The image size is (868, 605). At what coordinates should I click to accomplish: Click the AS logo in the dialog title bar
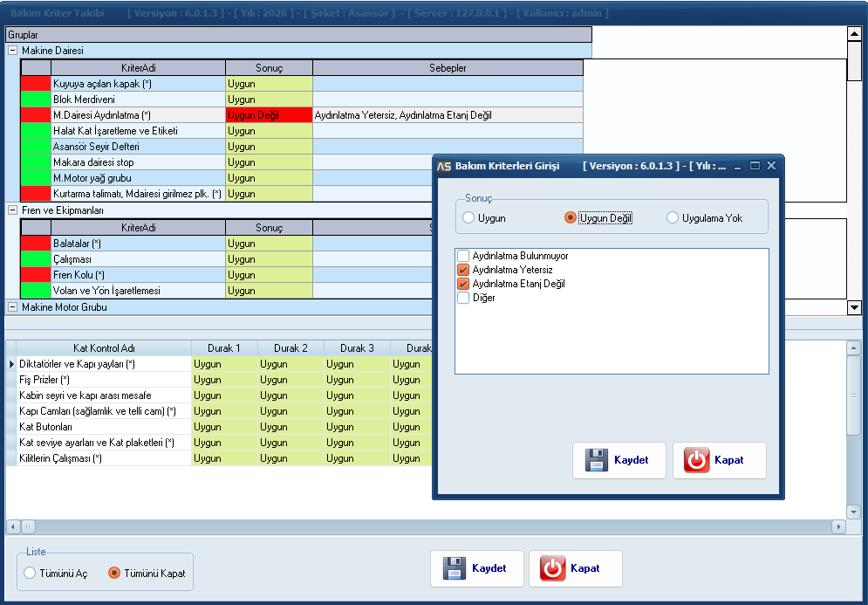443,166
